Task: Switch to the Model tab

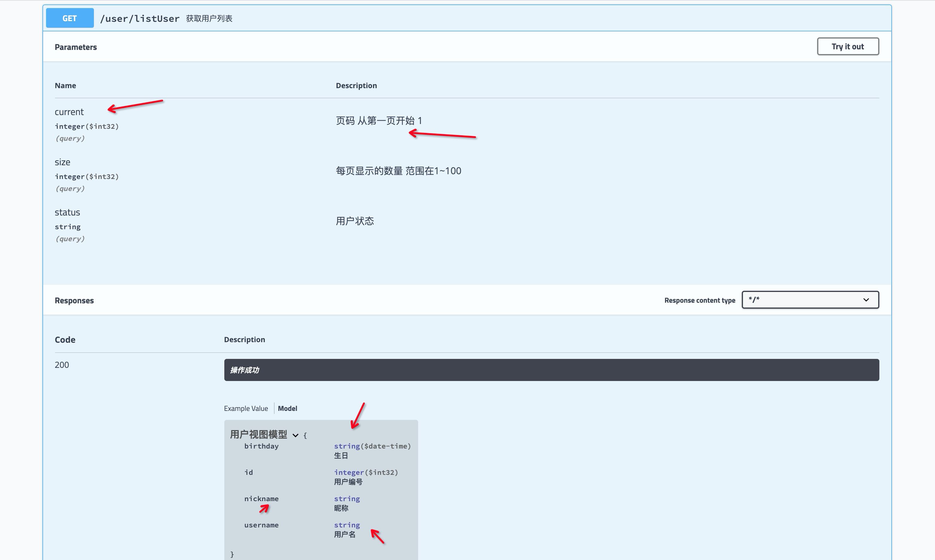Action: pyautogui.click(x=287, y=408)
